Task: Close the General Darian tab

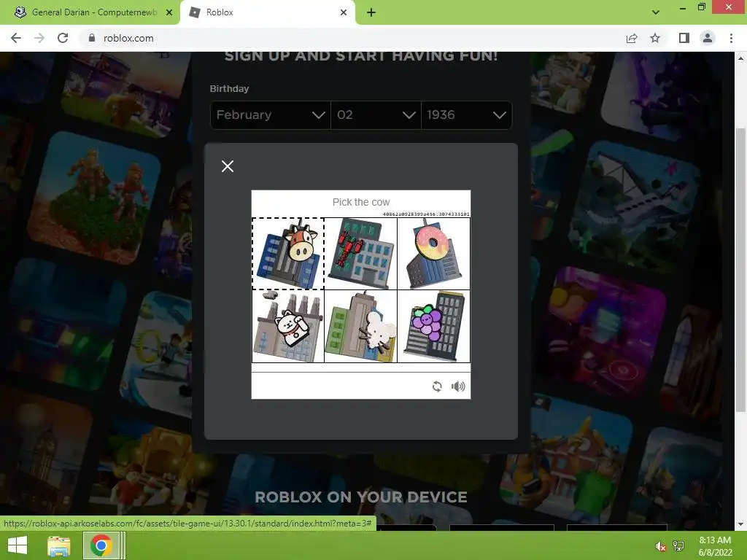Action: (x=169, y=12)
